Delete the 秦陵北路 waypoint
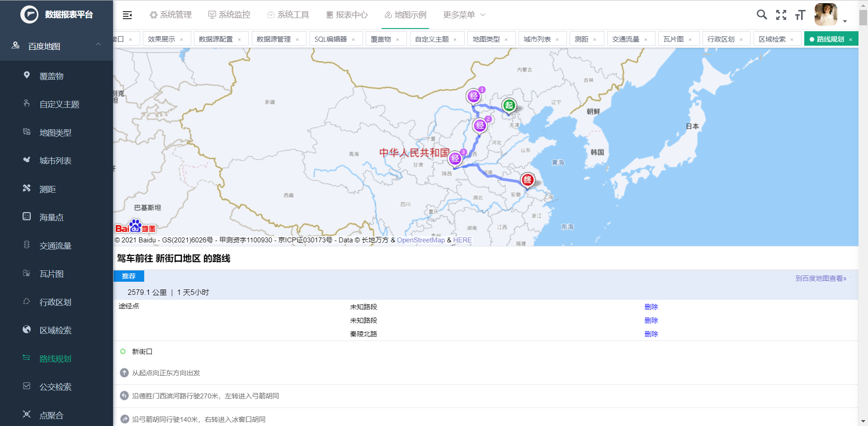The width and height of the screenshot is (868, 426). click(x=651, y=334)
